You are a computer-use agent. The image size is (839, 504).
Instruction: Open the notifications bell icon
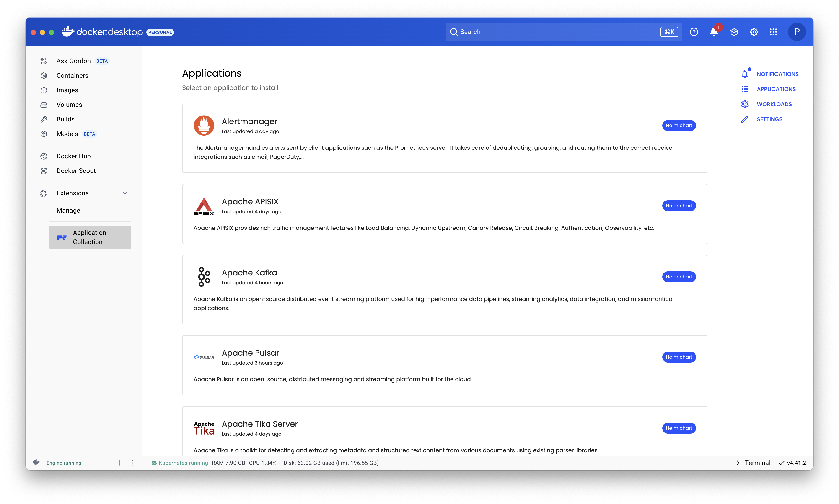point(714,32)
